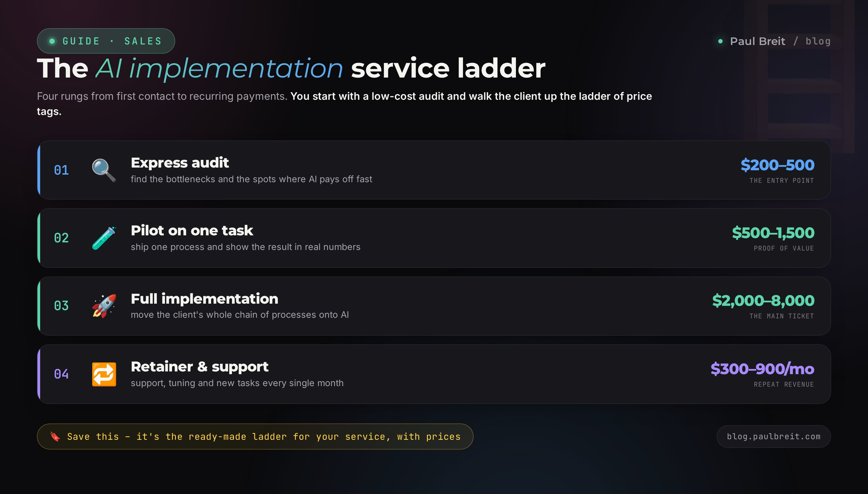868x494 pixels.
Task: Click THE MAIN TICKET label
Action: click(x=782, y=316)
